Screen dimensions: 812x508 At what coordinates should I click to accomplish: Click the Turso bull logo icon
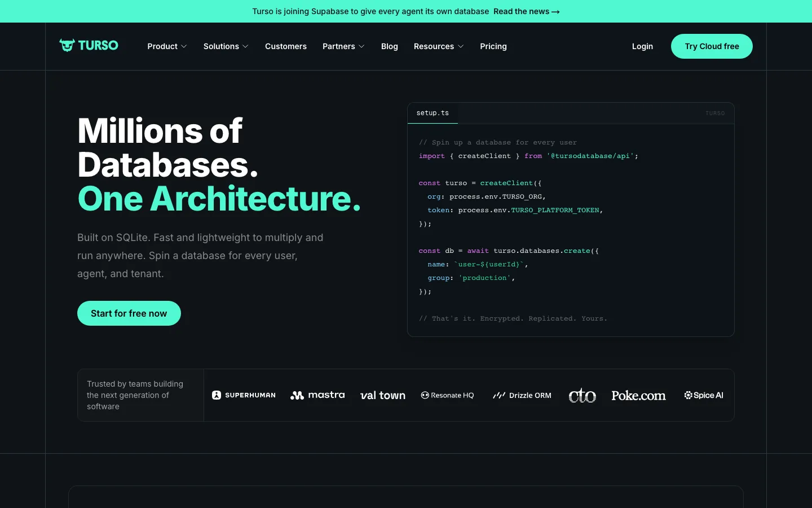point(67,46)
